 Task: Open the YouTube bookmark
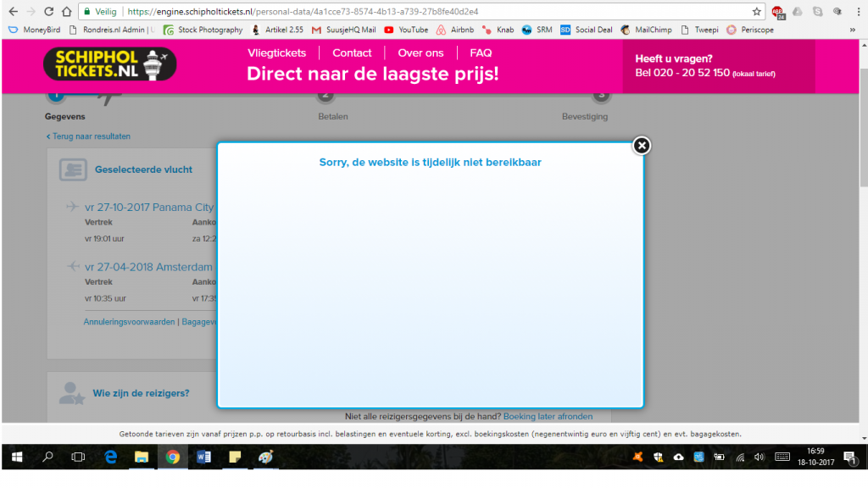[x=406, y=30]
